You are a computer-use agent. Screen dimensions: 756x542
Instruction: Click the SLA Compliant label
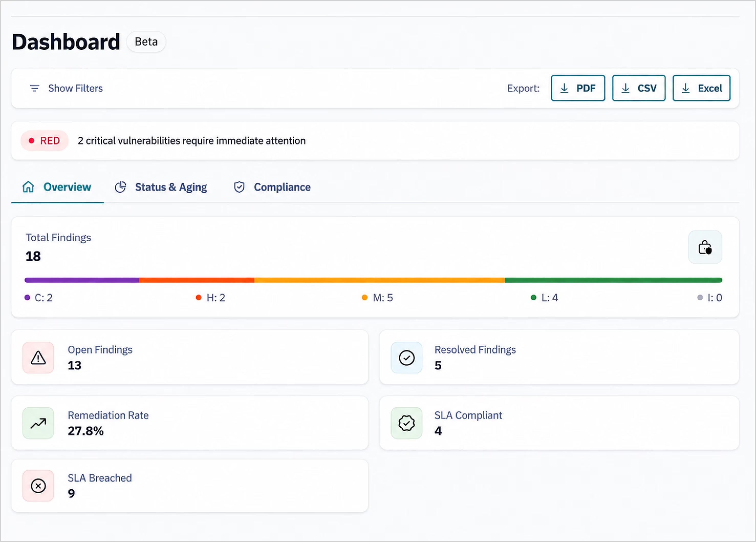468,415
